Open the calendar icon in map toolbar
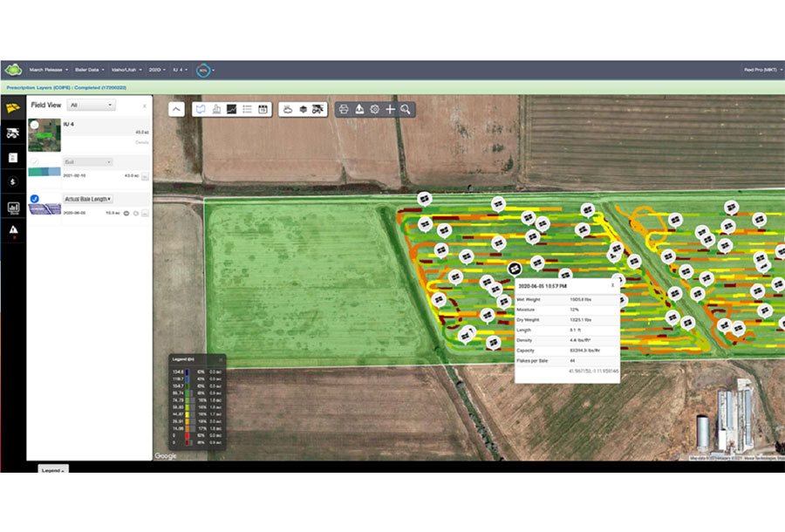This screenshot has height=532, width=785. [x=263, y=110]
